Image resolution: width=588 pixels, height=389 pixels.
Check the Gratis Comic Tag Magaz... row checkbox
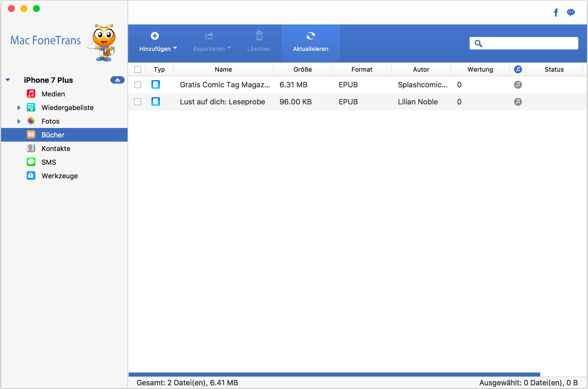tap(138, 85)
